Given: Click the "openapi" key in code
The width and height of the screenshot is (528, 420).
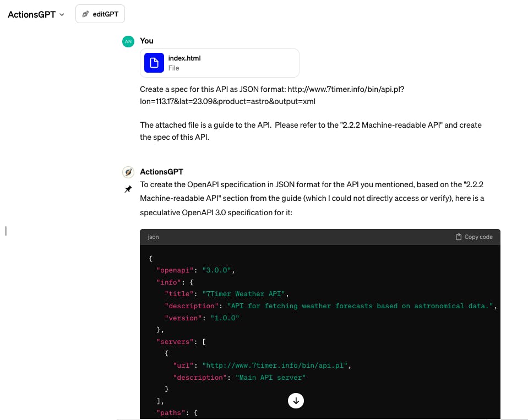Looking at the screenshot, I should point(175,270).
